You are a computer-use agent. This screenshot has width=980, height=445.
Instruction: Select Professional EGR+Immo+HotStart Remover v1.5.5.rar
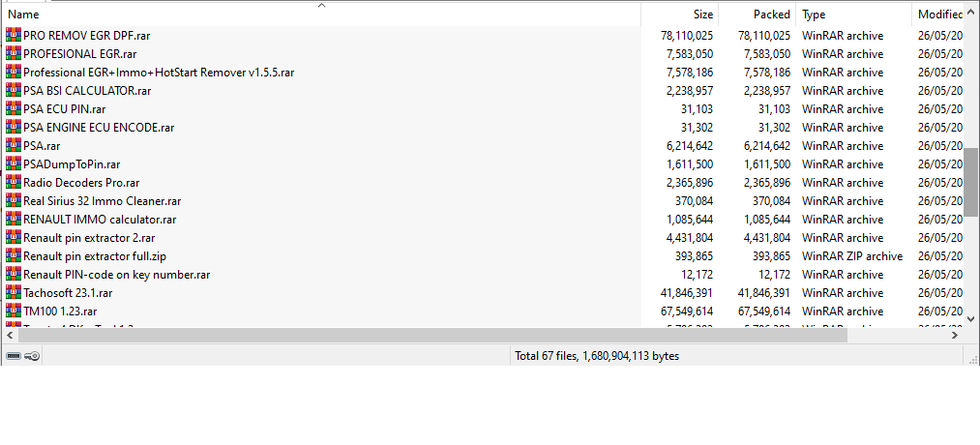(159, 73)
